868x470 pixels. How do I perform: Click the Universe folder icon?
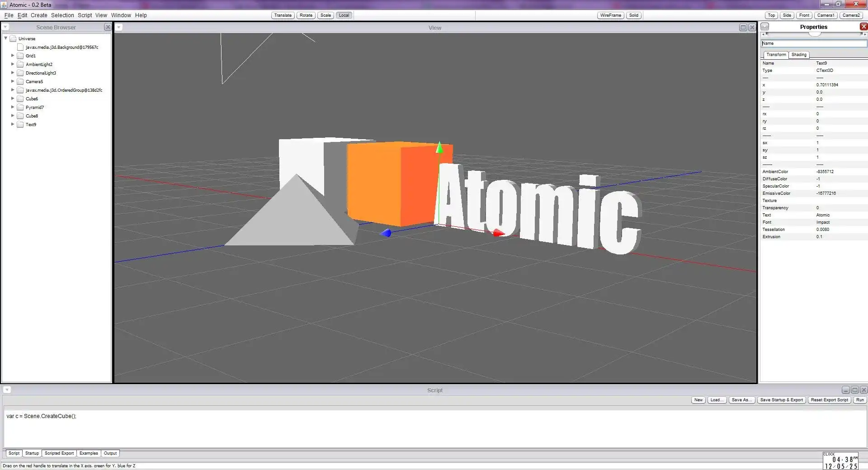pos(13,38)
